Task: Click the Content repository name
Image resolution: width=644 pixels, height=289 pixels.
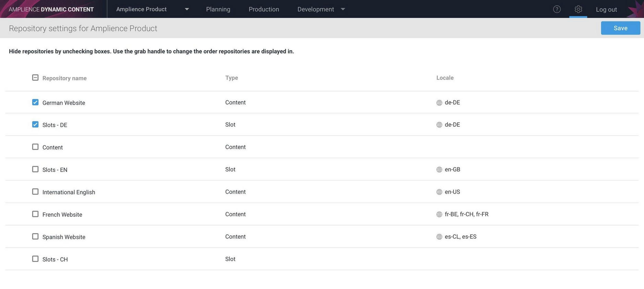Action: 52,147
